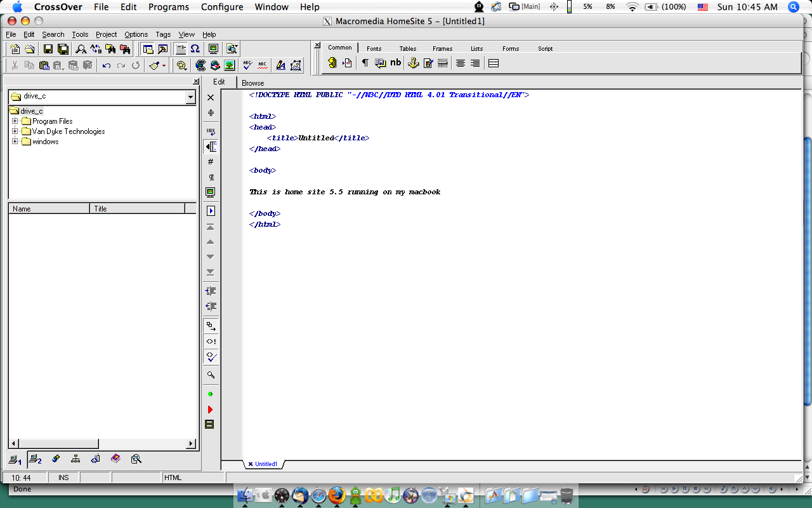Toggle line numbers with the # button
The image size is (812, 508).
click(x=211, y=162)
